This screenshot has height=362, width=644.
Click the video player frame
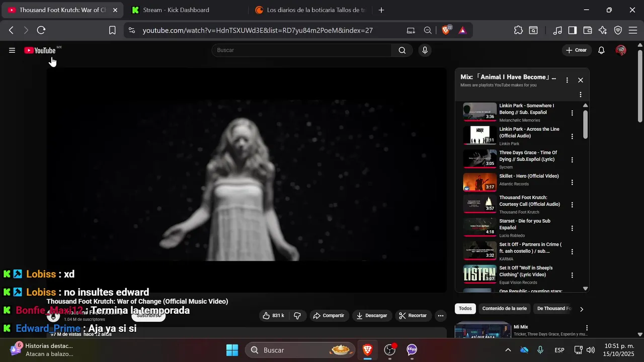(x=247, y=180)
